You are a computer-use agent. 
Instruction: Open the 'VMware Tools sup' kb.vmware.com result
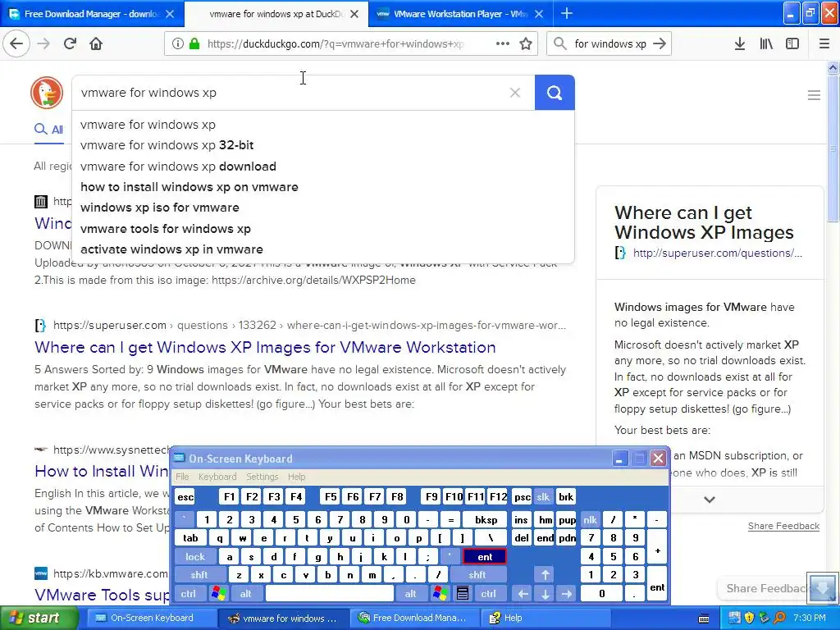[102, 595]
